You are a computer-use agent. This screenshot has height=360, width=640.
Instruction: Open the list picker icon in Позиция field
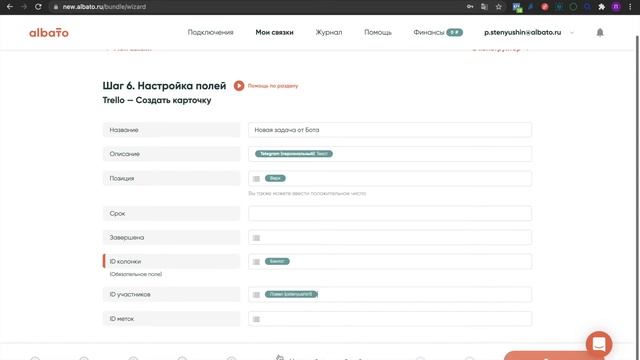[256, 179]
